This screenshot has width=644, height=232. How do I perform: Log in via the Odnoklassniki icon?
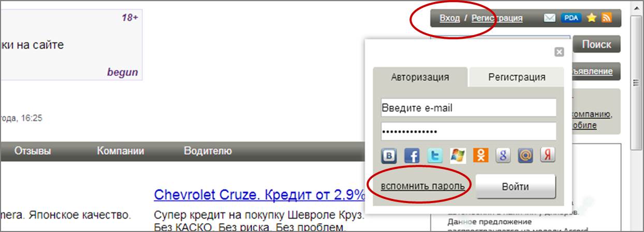coord(481,156)
